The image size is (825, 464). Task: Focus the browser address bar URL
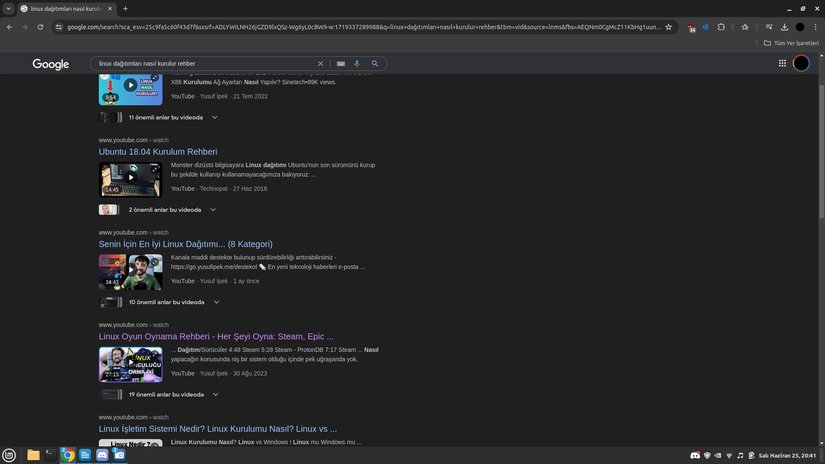click(363, 27)
